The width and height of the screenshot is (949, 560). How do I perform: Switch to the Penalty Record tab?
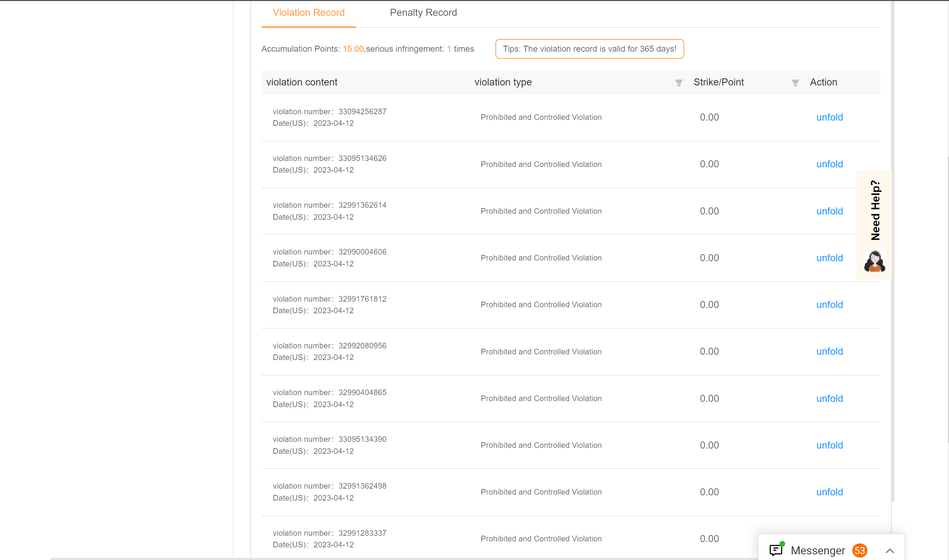click(x=423, y=12)
